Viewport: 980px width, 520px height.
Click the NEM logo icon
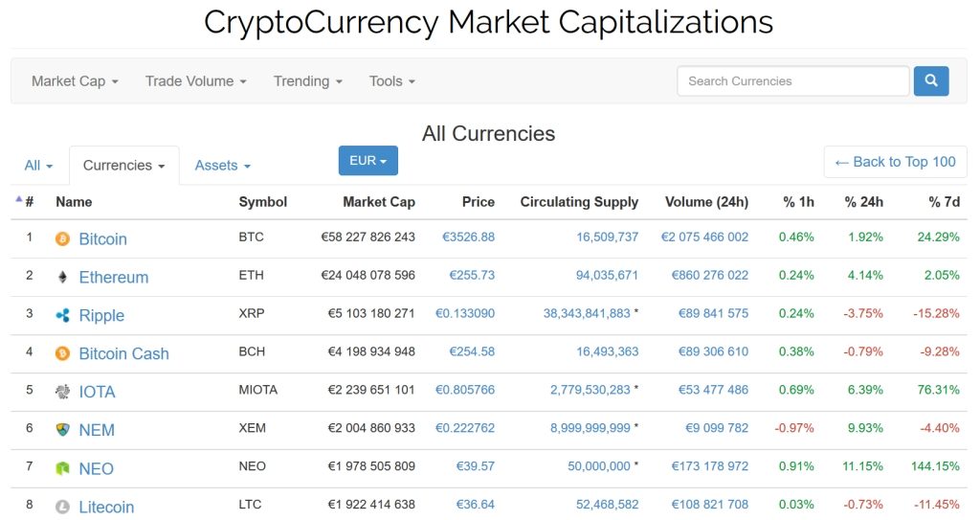click(63, 430)
